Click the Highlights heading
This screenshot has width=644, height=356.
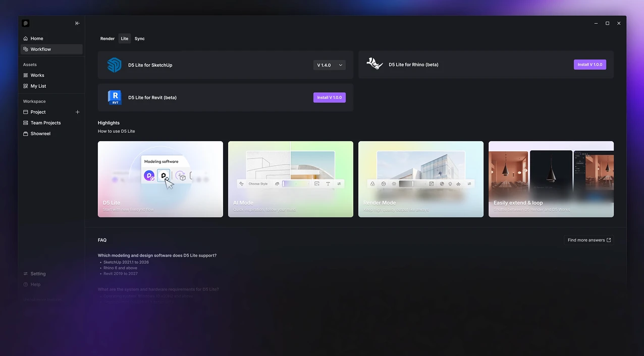coord(109,123)
